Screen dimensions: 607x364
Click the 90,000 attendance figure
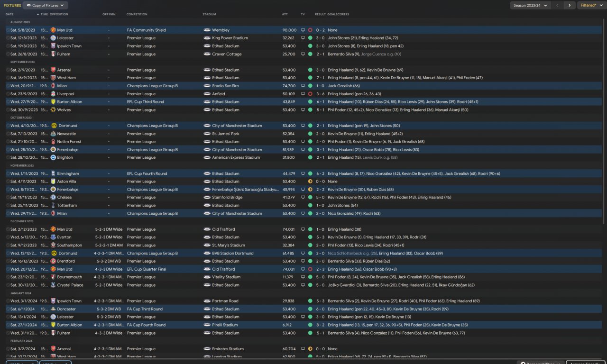tap(289, 30)
